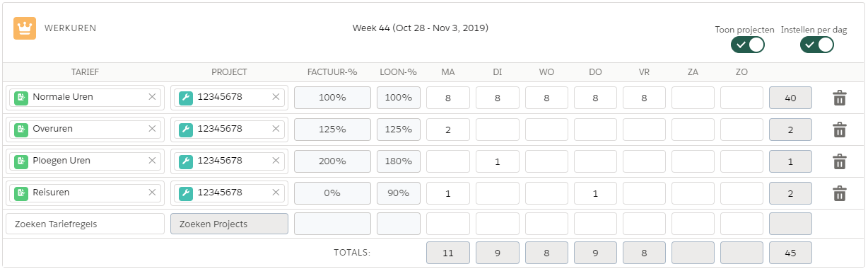Screen dimensions: 868x269
Task: Click the wrench project icon in Overuren row
Action: point(186,130)
